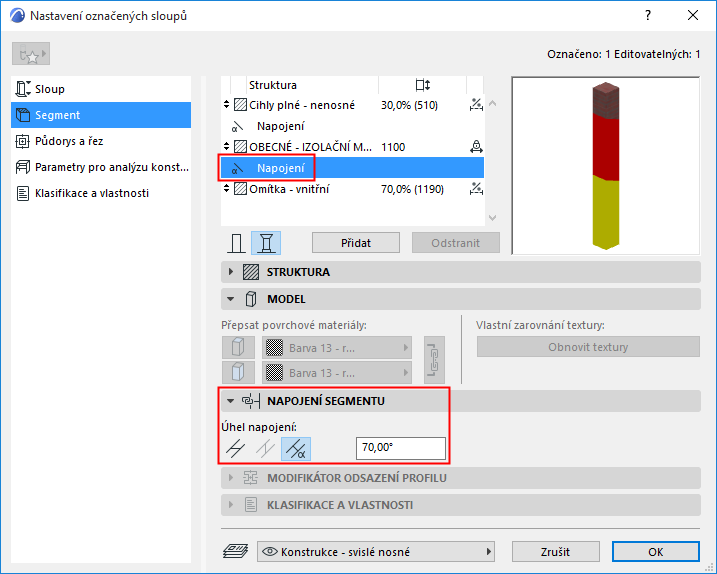717x574 pixels.
Task: Click the reorder handle of Cihly plné row
Action: point(226,105)
